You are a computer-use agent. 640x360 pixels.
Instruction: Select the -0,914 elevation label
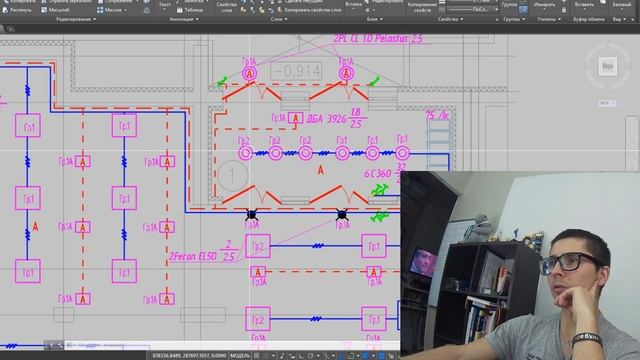(x=296, y=71)
